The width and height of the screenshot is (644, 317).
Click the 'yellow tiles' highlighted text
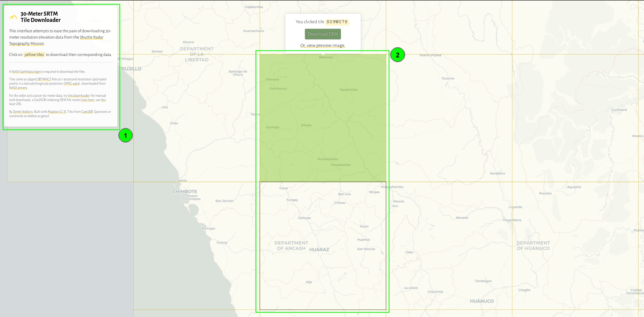click(x=34, y=55)
